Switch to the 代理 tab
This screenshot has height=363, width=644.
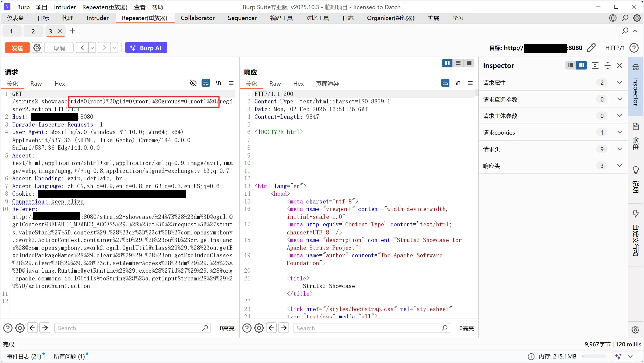68,18
